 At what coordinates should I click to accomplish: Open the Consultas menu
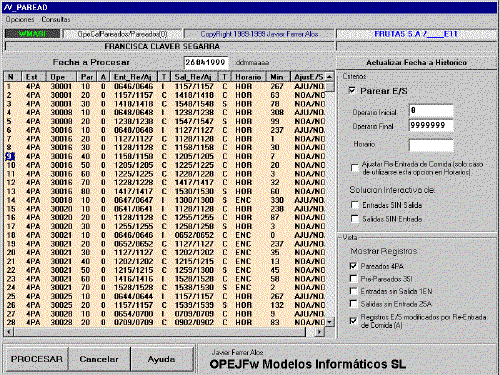[56, 20]
